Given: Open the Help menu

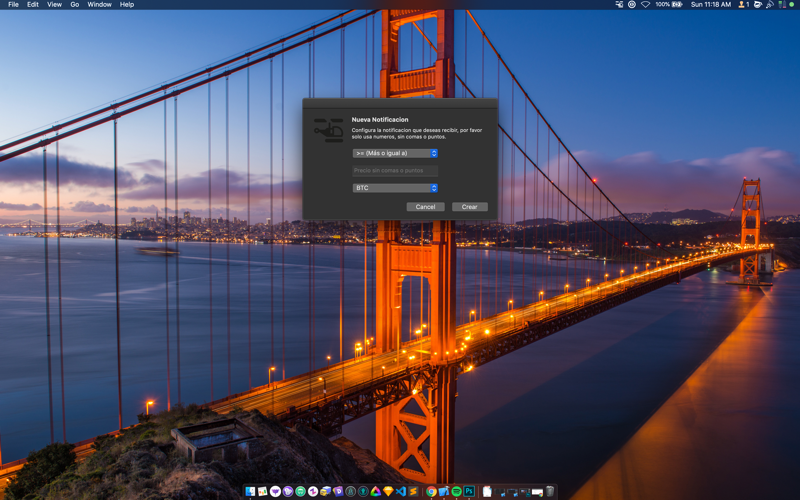Looking at the screenshot, I should pyautogui.click(x=127, y=5).
